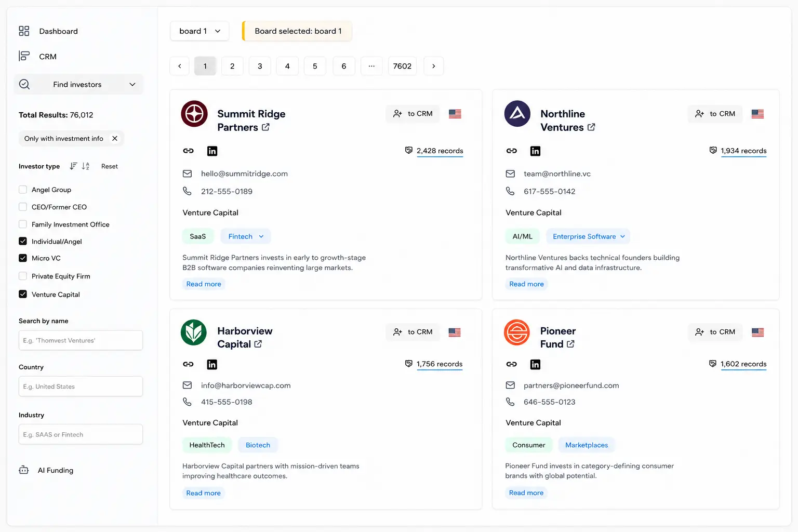Image resolution: width=798 pixels, height=532 pixels.
Task: Click the phone icon beside 617-555-0142
Action: pos(510,191)
